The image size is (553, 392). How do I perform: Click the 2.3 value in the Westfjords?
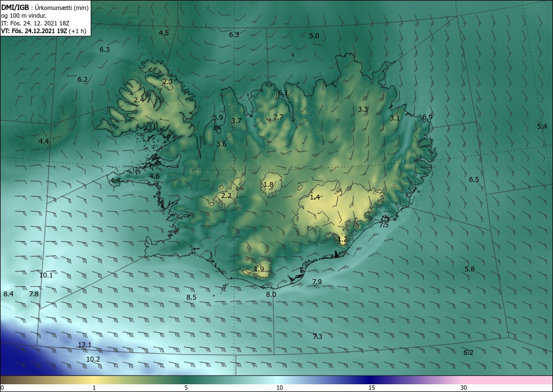168,81
